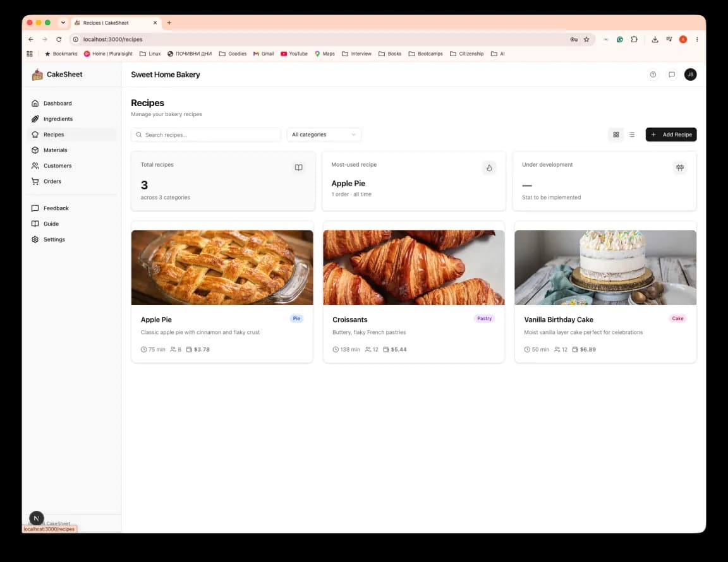Open the Maps bookmark
Viewport: 728px width, 562px height.
pyautogui.click(x=325, y=54)
